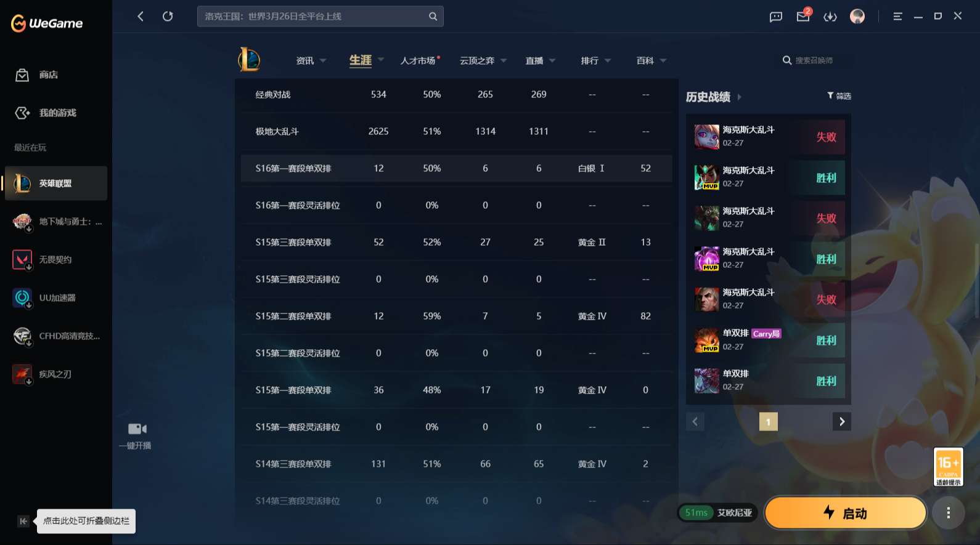This screenshot has height=545, width=980.
Task: Collapse the sidebar with bottom-left icon
Action: point(23,521)
